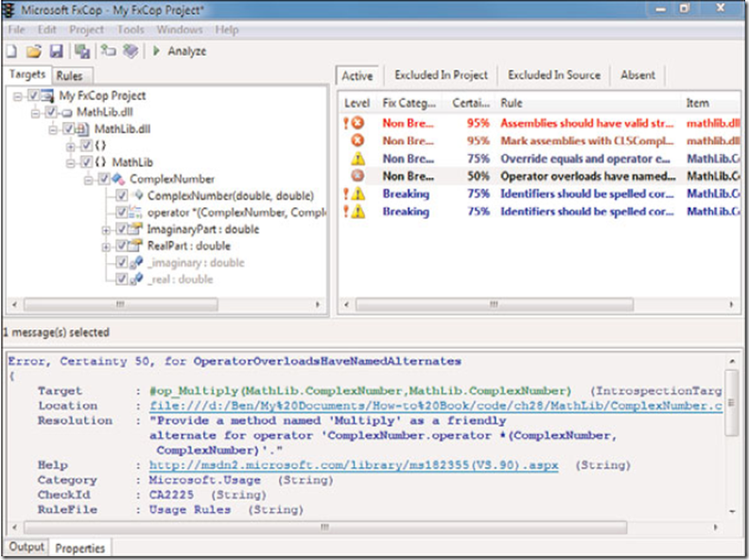This screenshot has height=560, width=749.
Task: Open the Project menu
Action: [x=86, y=29]
